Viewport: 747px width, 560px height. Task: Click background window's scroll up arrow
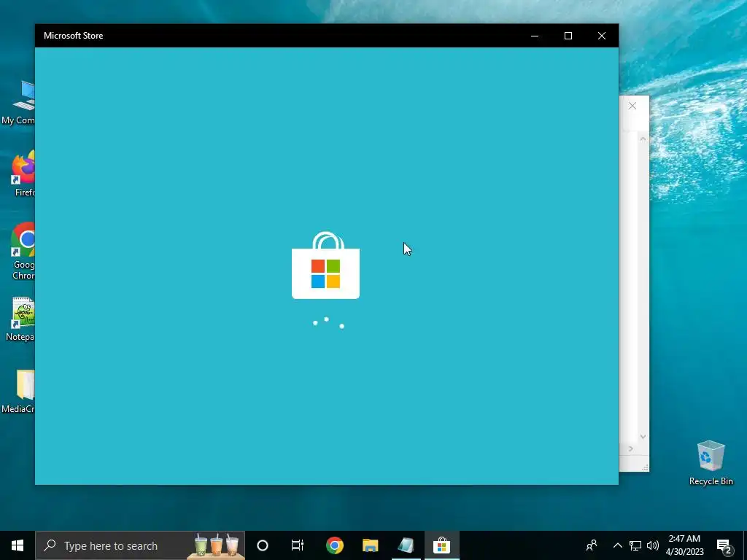(643, 139)
